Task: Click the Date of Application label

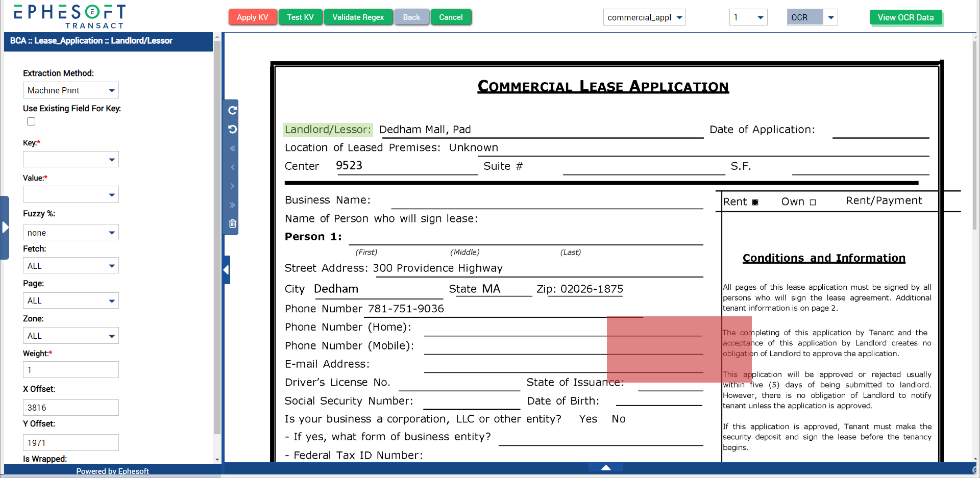Action: coord(762,130)
